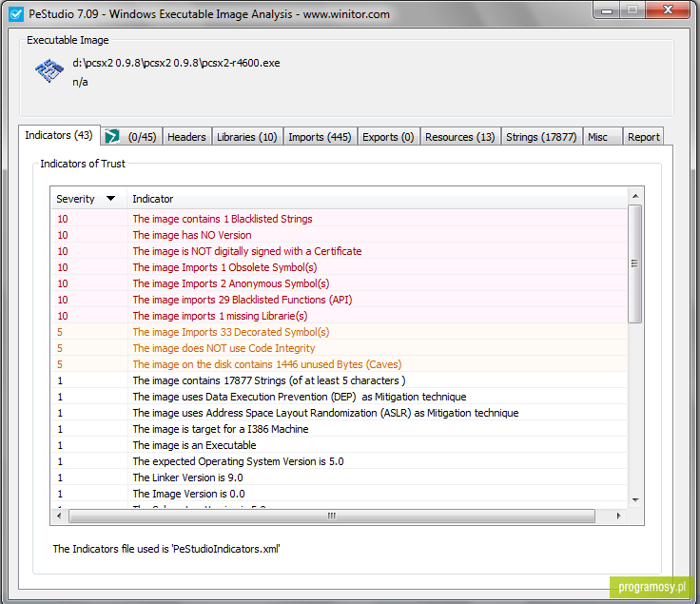The image size is (700, 604).
Task: Select 'target for a I386 Machine' row
Action: 339,429
